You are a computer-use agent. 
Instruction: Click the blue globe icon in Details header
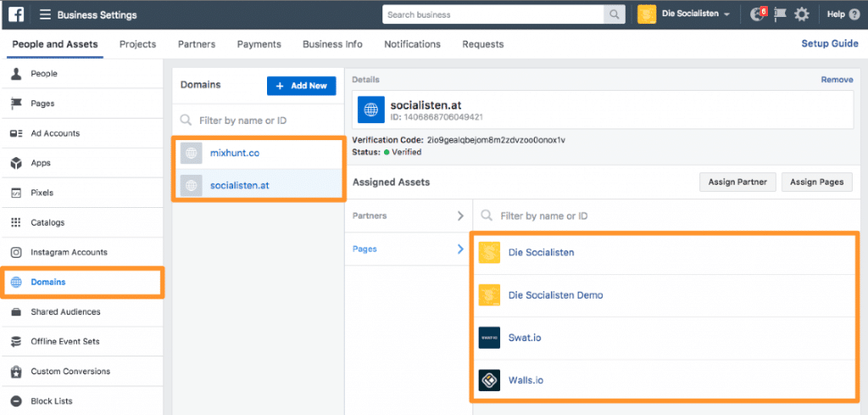[x=371, y=109]
